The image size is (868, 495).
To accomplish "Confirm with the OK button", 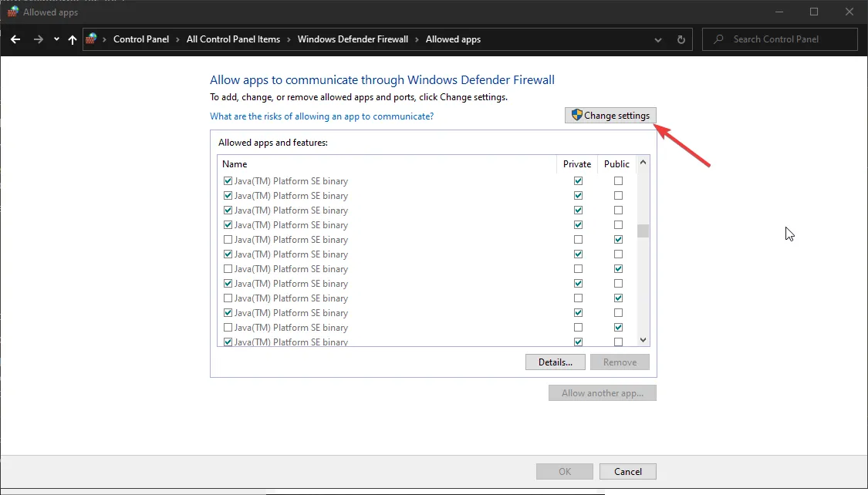I will tap(565, 472).
